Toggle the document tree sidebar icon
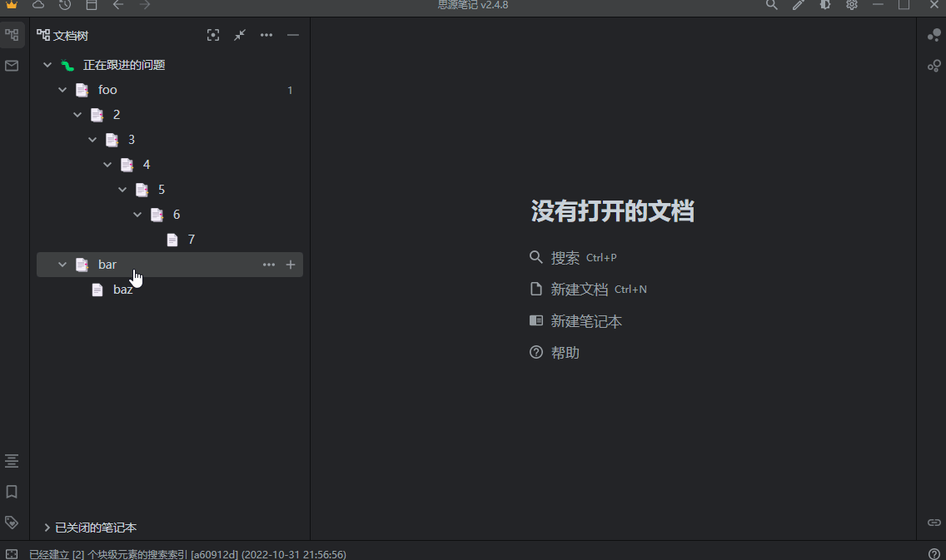946x560 pixels. point(12,35)
